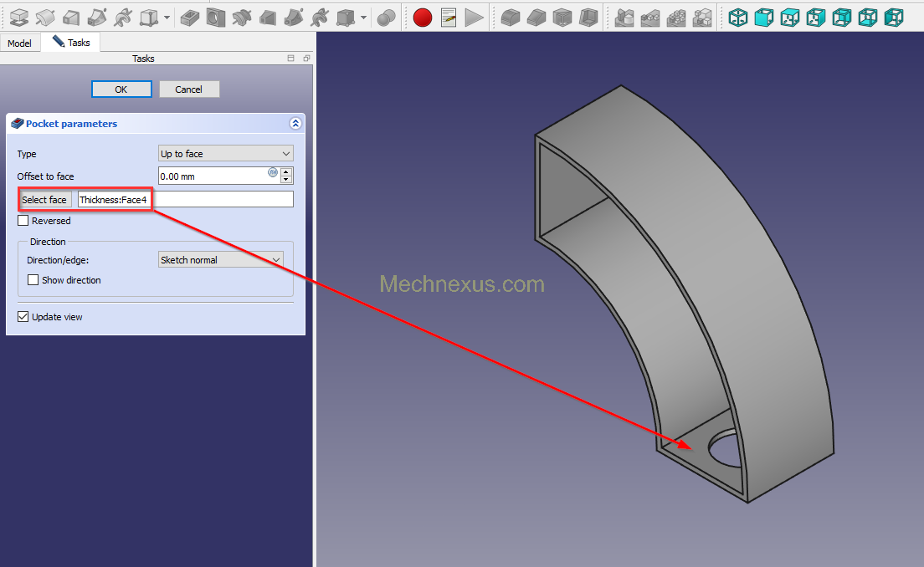Select the Chamfer tool icon
This screenshot has height=567, width=924.
tap(536, 17)
